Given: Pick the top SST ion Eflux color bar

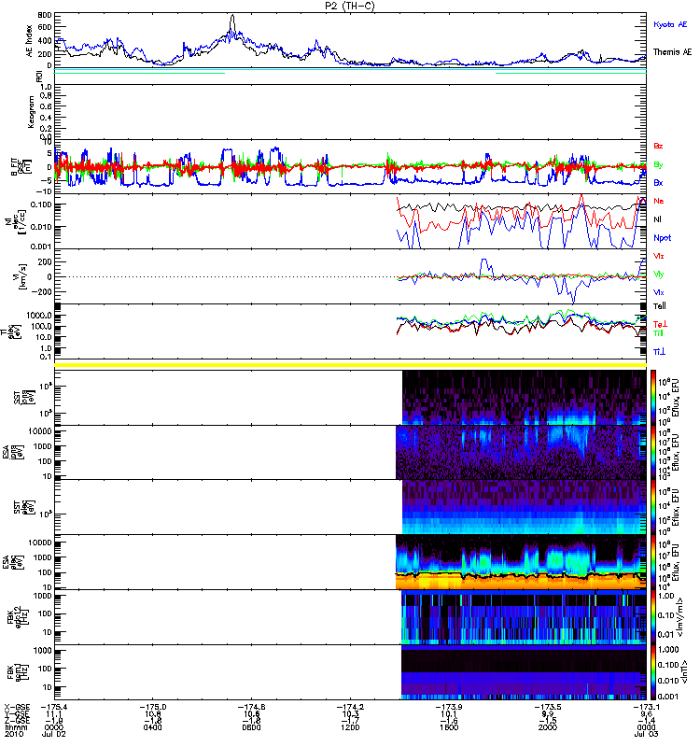Looking at the screenshot, I should (x=653, y=398).
